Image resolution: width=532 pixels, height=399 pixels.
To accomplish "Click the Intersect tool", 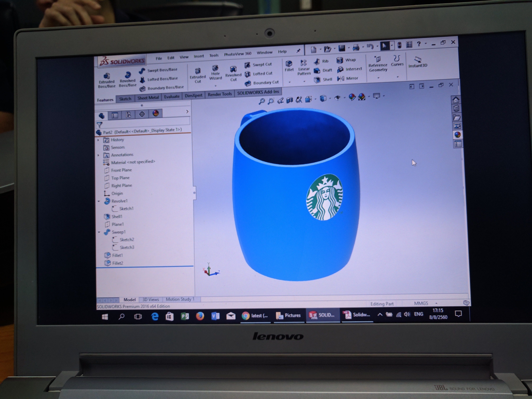I will [x=350, y=69].
